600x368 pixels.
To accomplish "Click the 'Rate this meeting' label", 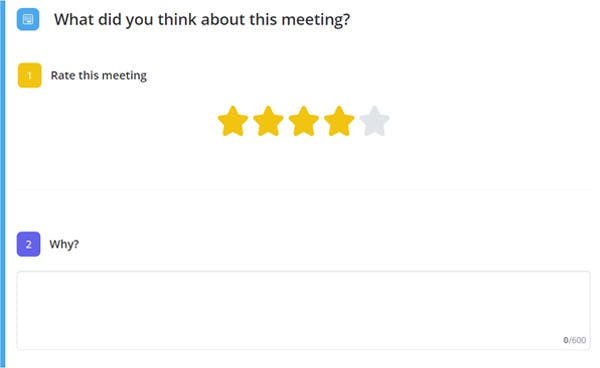I will pos(99,75).
